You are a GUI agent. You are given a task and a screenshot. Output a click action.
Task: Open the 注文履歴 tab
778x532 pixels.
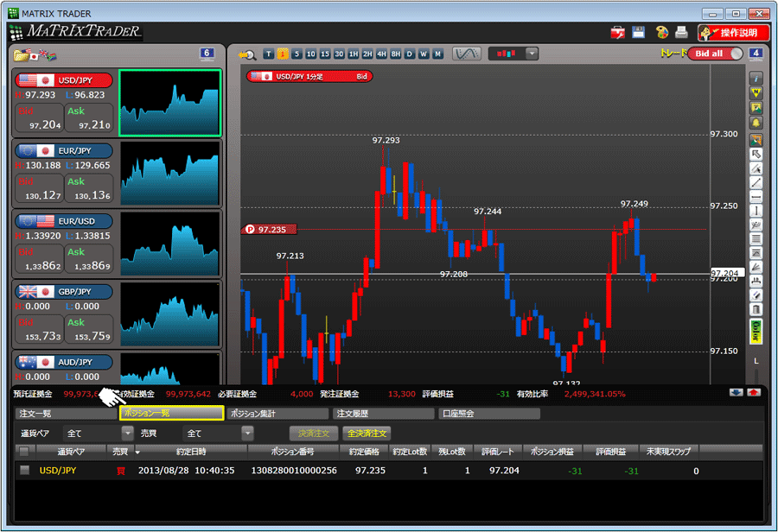tap(384, 413)
